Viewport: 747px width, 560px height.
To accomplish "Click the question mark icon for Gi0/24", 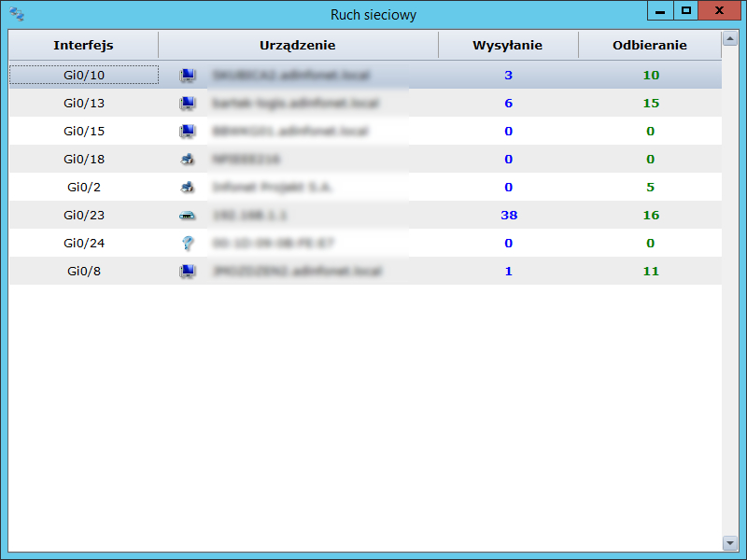I will coord(187,243).
